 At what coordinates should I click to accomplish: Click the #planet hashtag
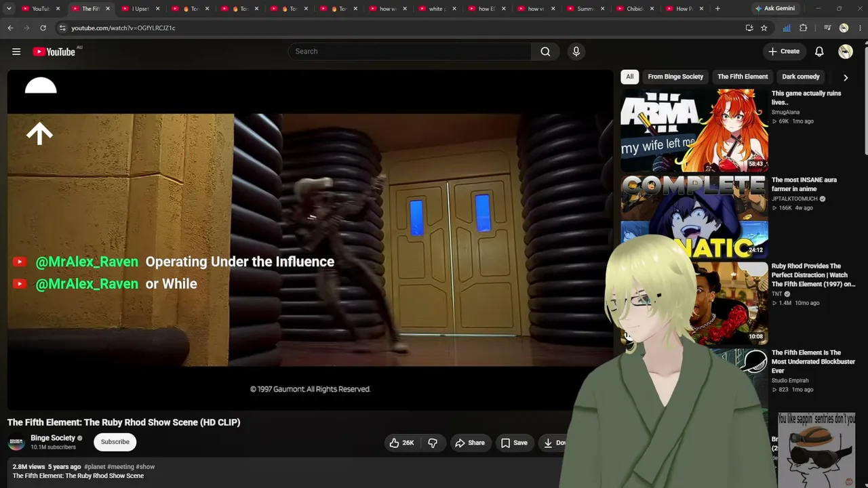94,467
